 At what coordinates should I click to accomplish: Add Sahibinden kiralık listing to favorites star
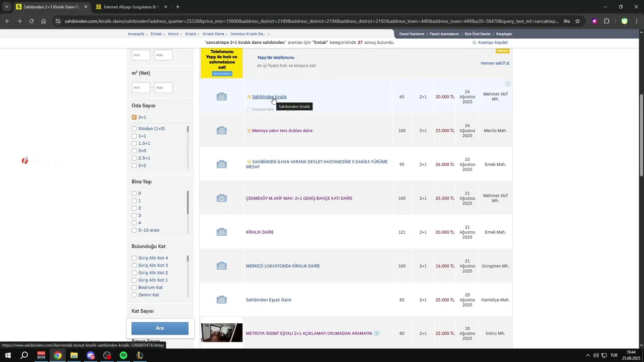(x=249, y=109)
